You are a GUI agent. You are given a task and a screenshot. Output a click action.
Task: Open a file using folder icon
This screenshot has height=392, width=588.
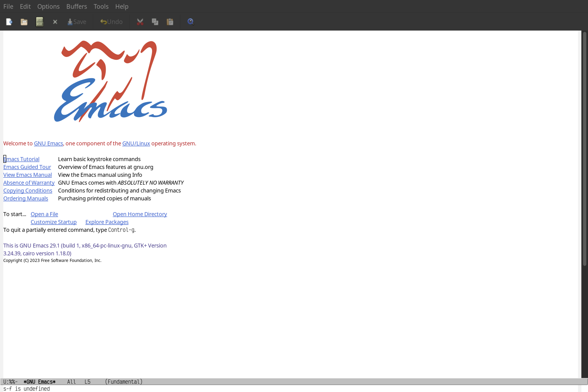pos(24,22)
